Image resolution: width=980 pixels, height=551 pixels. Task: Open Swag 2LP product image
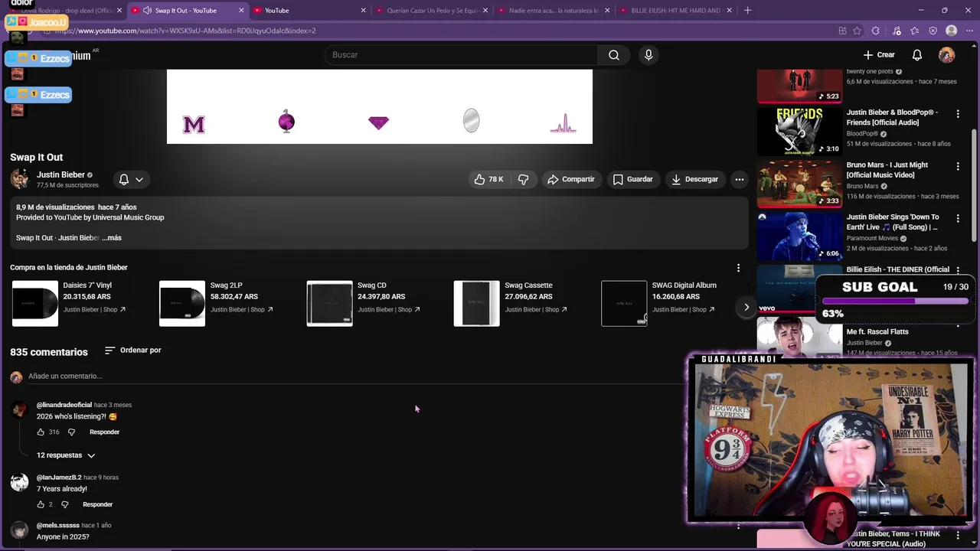pyautogui.click(x=182, y=303)
